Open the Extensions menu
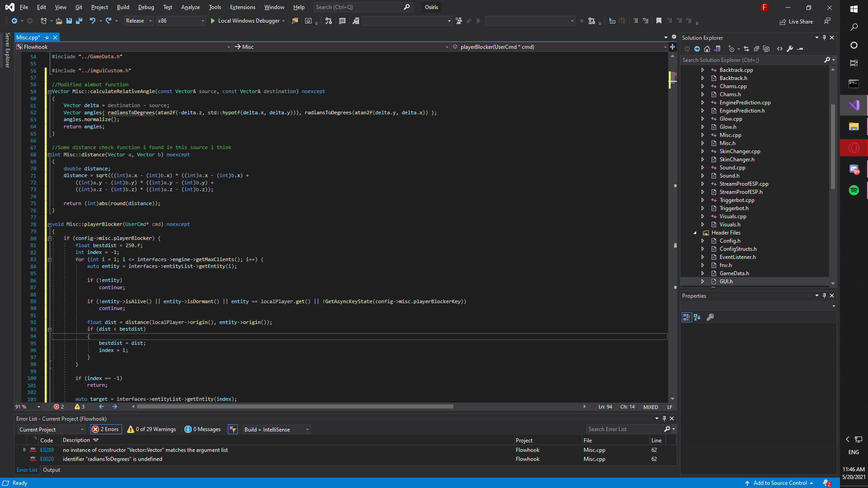 pyautogui.click(x=242, y=7)
